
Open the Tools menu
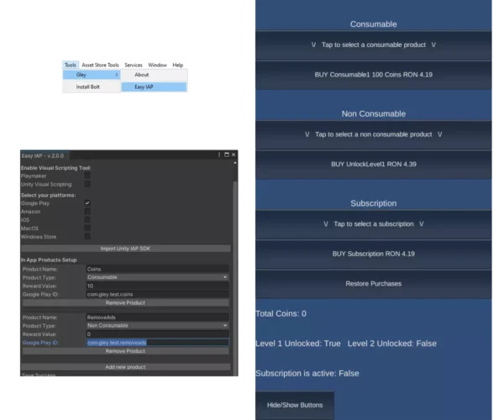(x=70, y=65)
